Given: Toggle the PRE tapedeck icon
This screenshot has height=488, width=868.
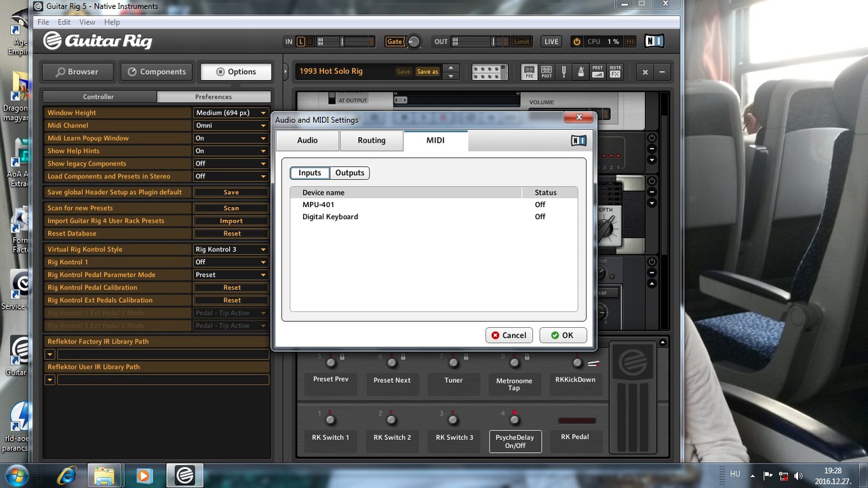Looking at the screenshot, I should [529, 71].
